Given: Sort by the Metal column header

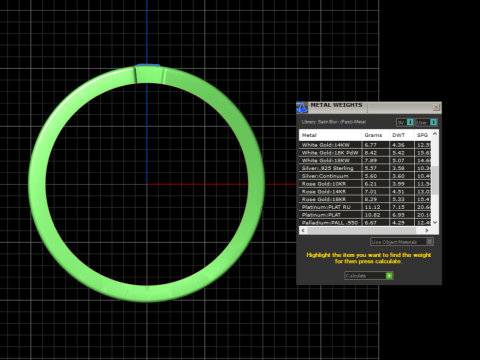Looking at the screenshot, I should click(330, 135).
